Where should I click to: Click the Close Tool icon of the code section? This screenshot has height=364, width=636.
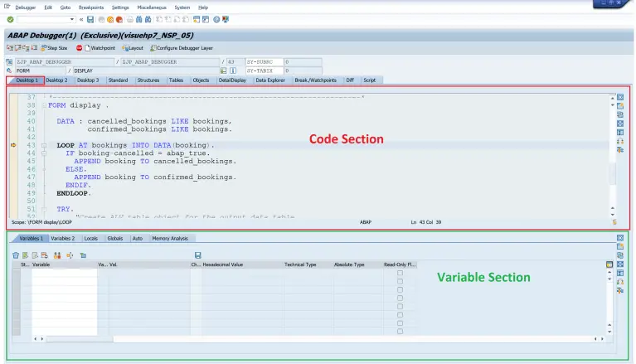point(620,97)
